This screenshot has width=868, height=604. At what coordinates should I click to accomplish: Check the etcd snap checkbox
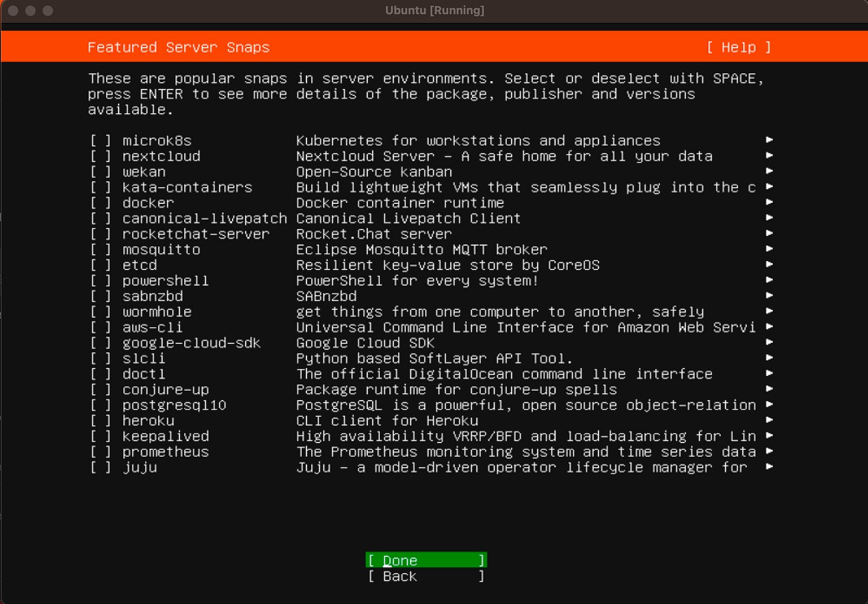point(101,265)
